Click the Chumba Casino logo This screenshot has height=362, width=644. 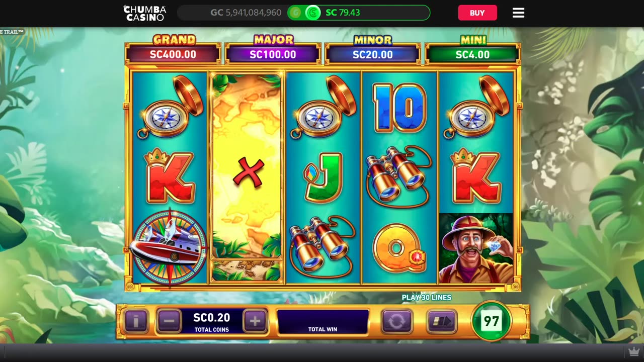(145, 13)
